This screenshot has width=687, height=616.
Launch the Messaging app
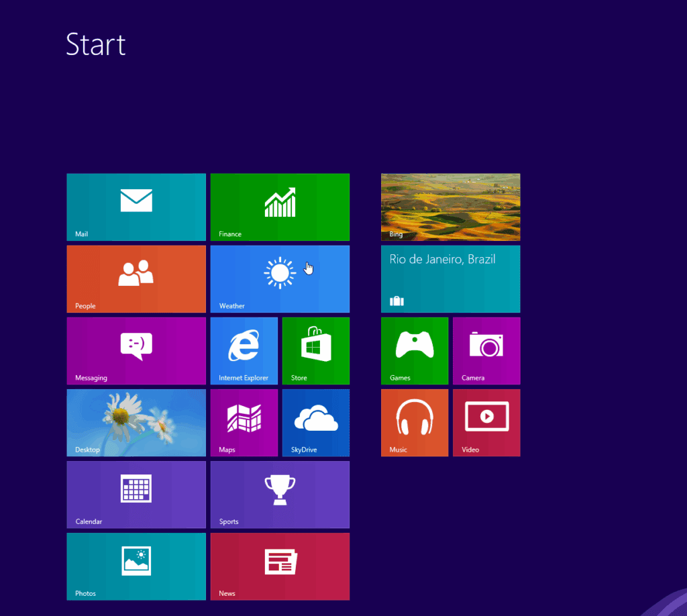[x=136, y=350]
